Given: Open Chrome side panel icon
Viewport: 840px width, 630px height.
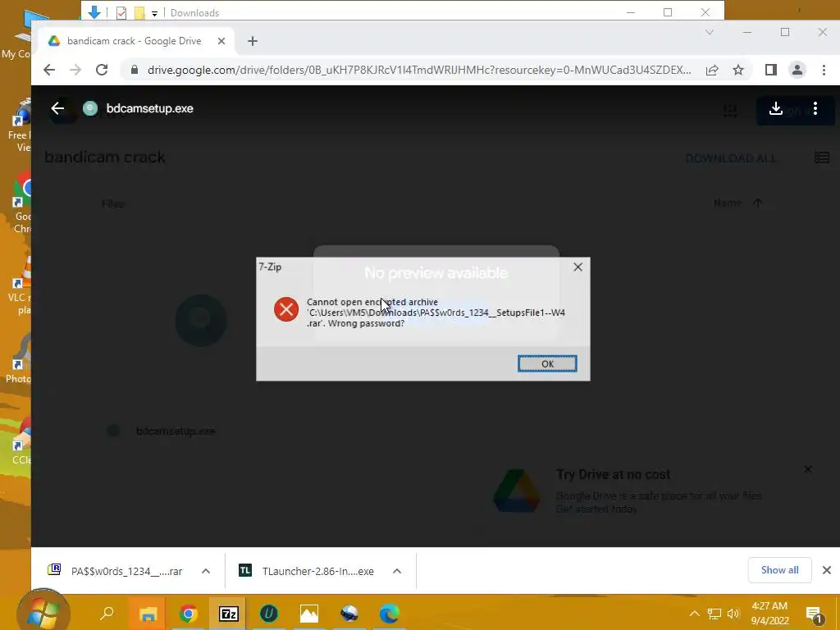Looking at the screenshot, I should (x=771, y=70).
